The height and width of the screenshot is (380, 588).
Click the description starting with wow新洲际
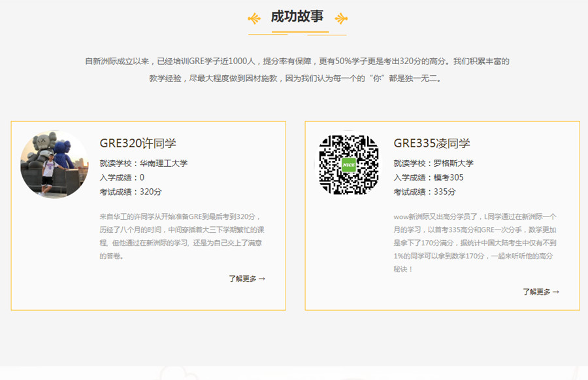[x=475, y=243]
